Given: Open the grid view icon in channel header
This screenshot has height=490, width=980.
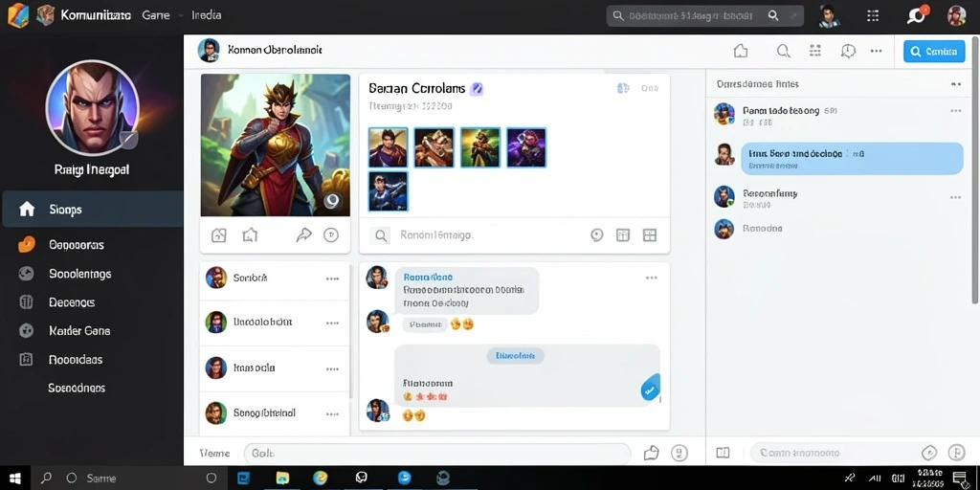Looking at the screenshot, I should [815, 52].
